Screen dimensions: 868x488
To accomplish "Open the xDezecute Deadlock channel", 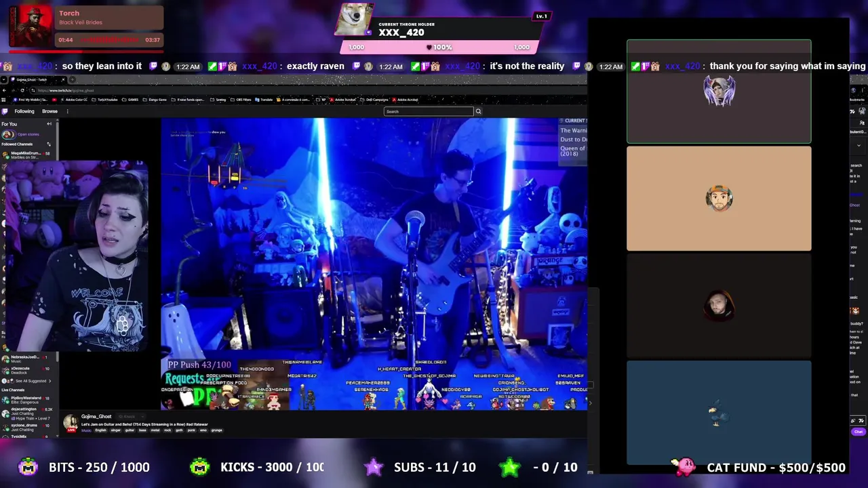I will click(27, 370).
